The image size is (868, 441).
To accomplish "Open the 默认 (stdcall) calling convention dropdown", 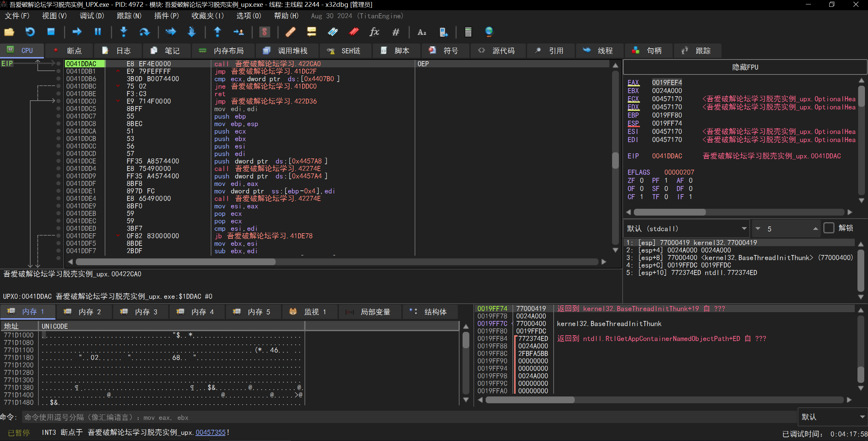I will [x=687, y=228].
